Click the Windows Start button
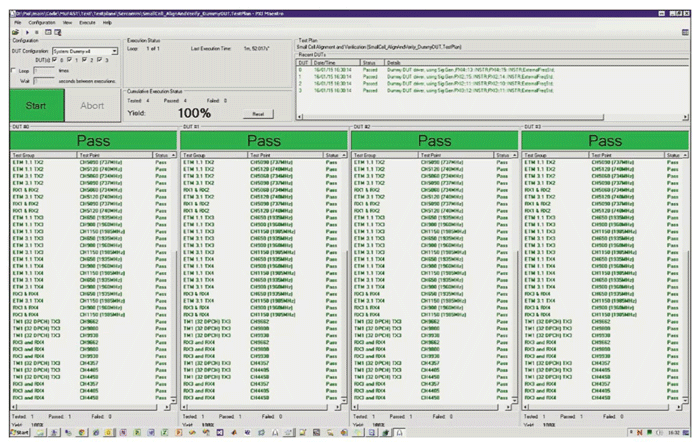The height and width of the screenshot is (444, 700). (x=19, y=432)
